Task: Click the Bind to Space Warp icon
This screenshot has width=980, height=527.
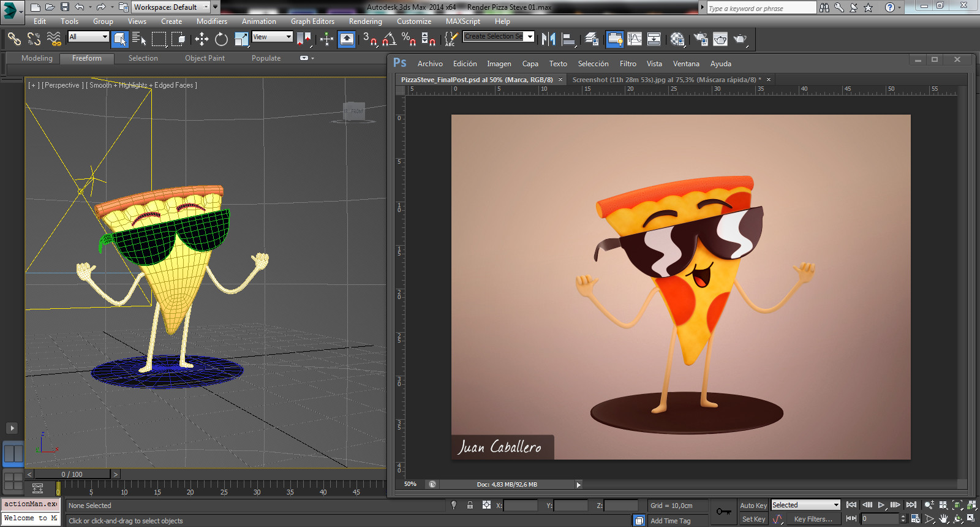Action: (54, 39)
